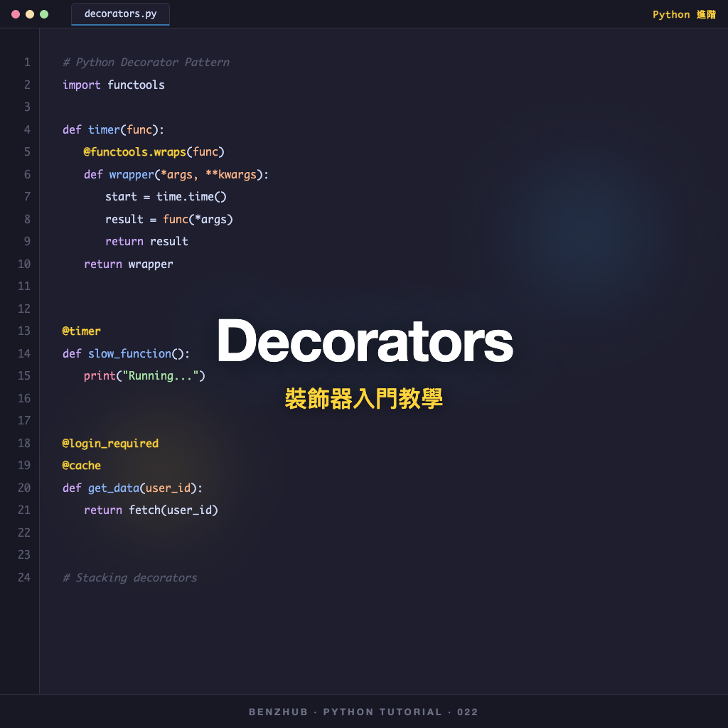Screen dimensions: 728x728
Task: Click the @functools.wraps decorator line
Action: (x=154, y=152)
